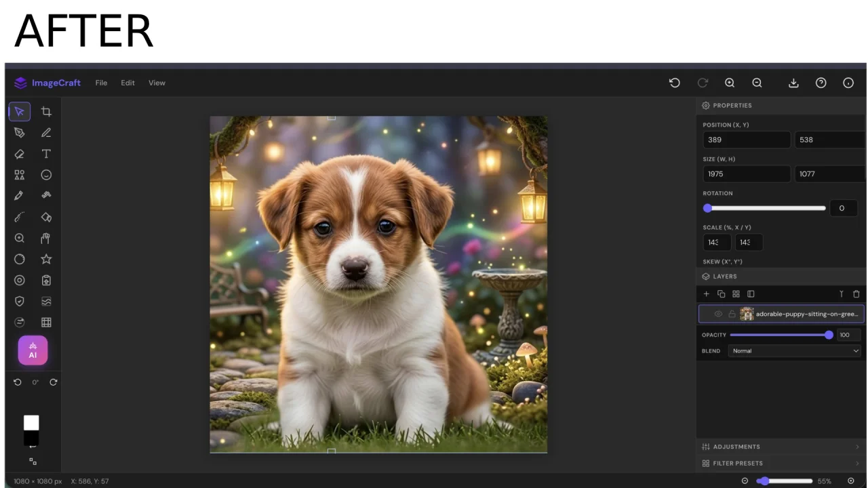
Task: Redo action in top bar
Action: (703, 83)
